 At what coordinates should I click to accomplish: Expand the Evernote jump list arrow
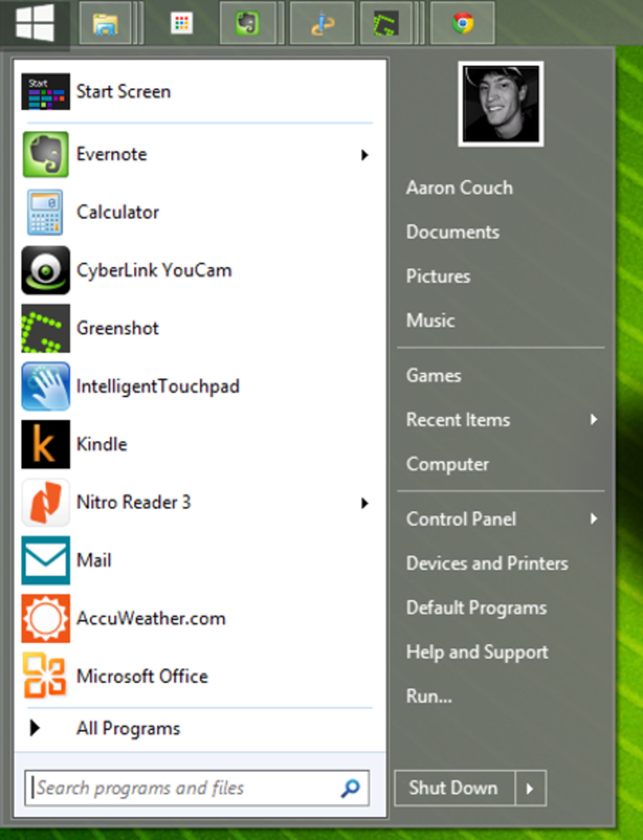(365, 155)
